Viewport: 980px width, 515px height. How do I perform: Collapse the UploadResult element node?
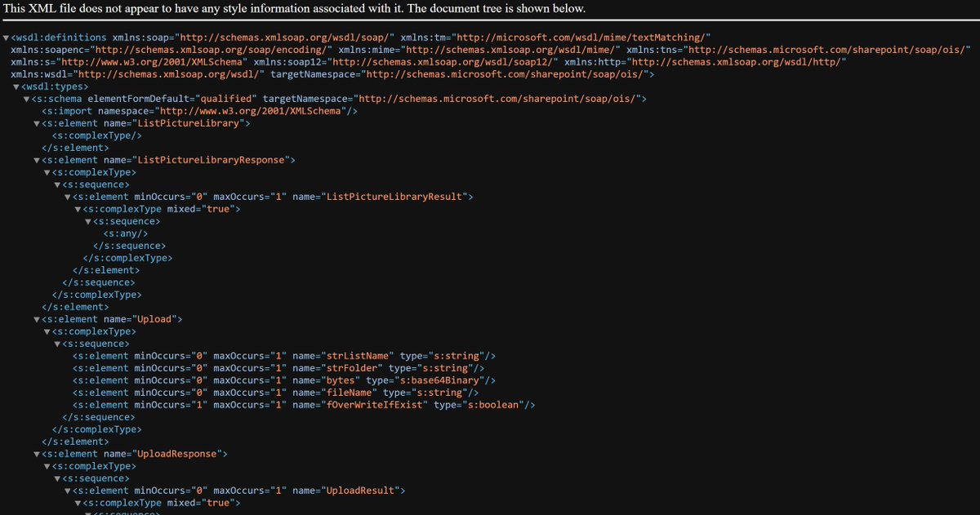pyautogui.click(x=68, y=491)
